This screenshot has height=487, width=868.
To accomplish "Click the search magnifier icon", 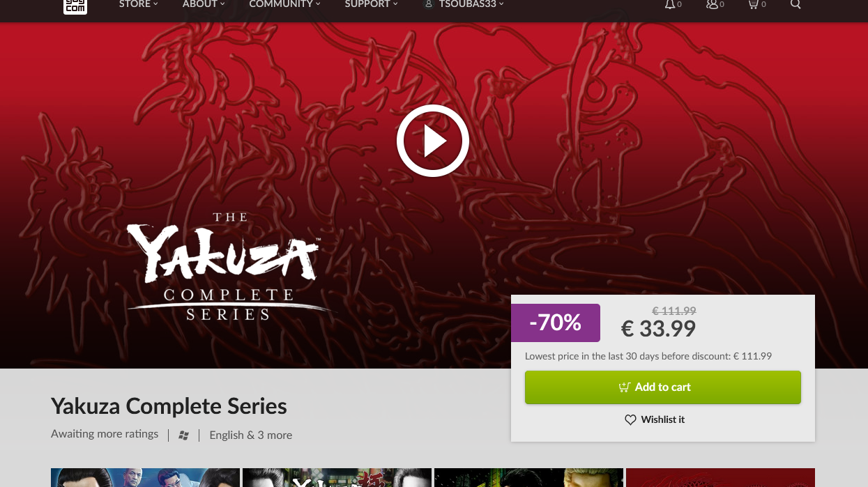I will (795, 5).
